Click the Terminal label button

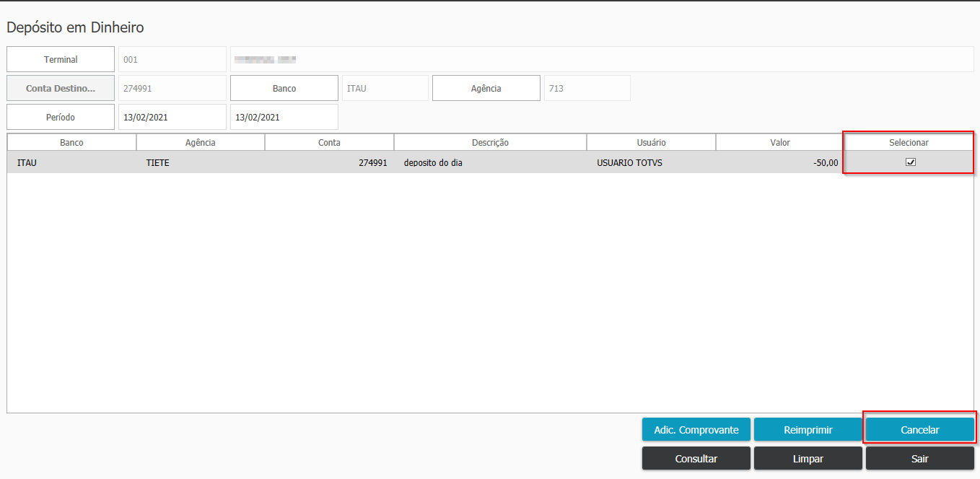[x=61, y=59]
